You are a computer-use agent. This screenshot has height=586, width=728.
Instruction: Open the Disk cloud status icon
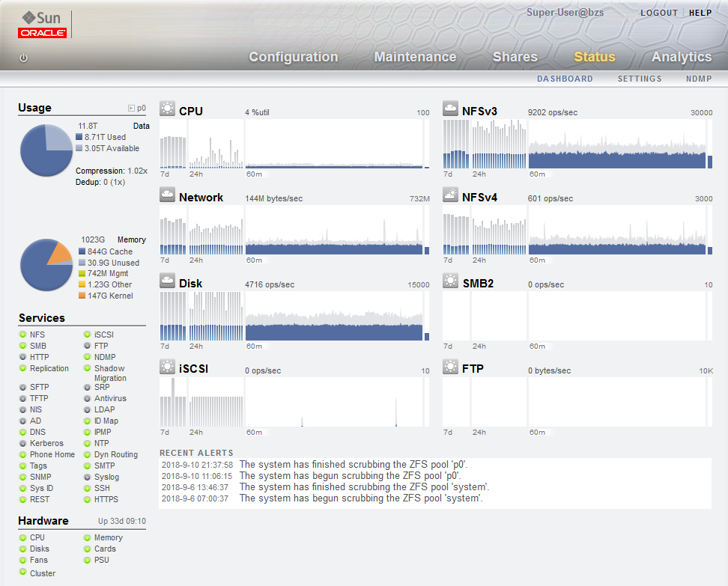(x=167, y=280)
